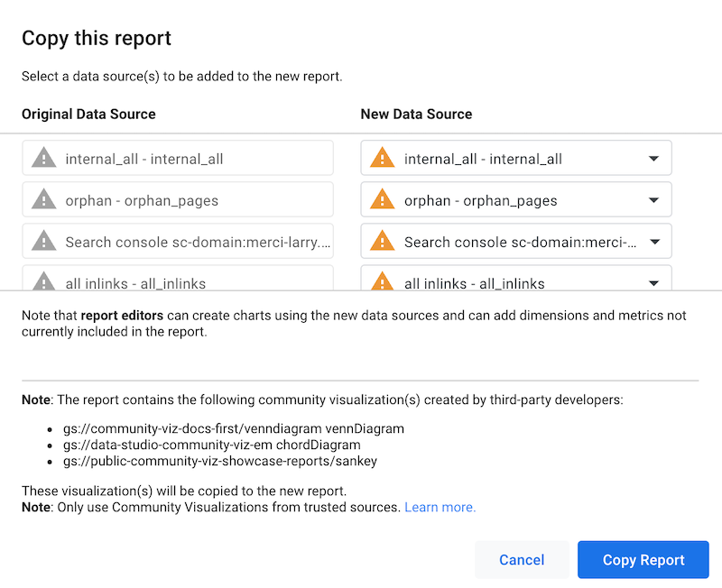The image size is (722, 588).
Task: Open the new Search console data source dropdown
Action: pos(653,242)
